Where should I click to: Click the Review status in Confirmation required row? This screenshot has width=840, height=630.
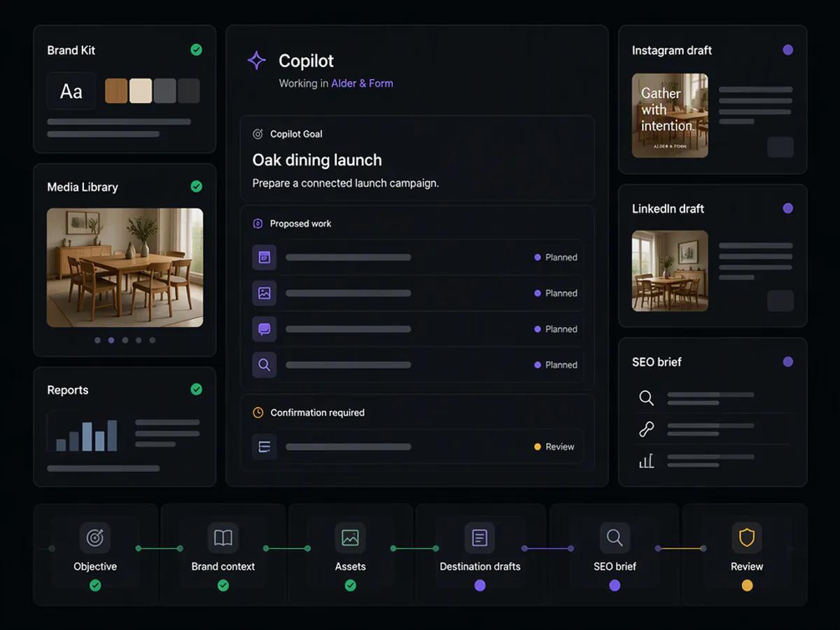click(554, 447)
